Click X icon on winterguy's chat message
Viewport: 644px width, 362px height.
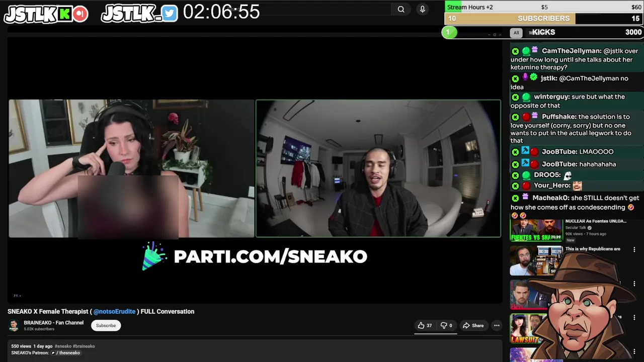[x=515, y=97]
